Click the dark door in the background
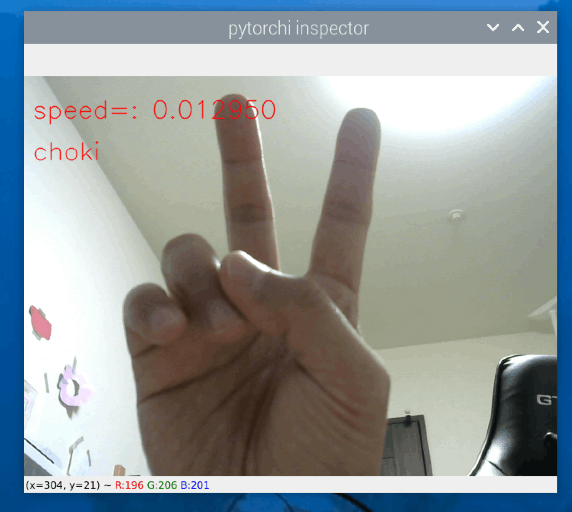 (x=406, y=446)
